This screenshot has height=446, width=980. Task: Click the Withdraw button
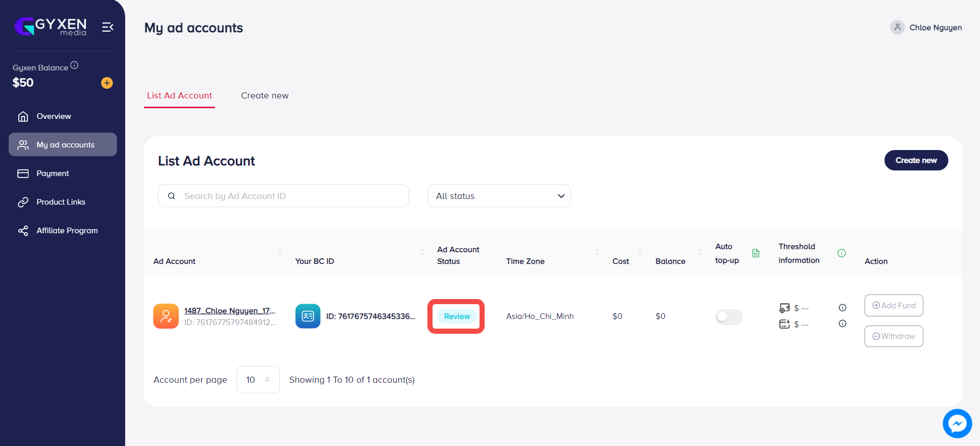[894, 336]
